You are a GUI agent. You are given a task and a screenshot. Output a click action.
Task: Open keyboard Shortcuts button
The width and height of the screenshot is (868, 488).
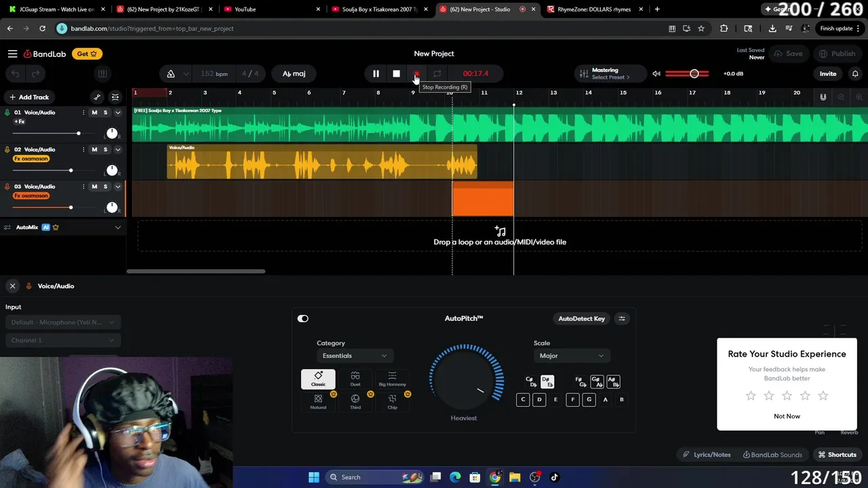(x=837, y=455)
